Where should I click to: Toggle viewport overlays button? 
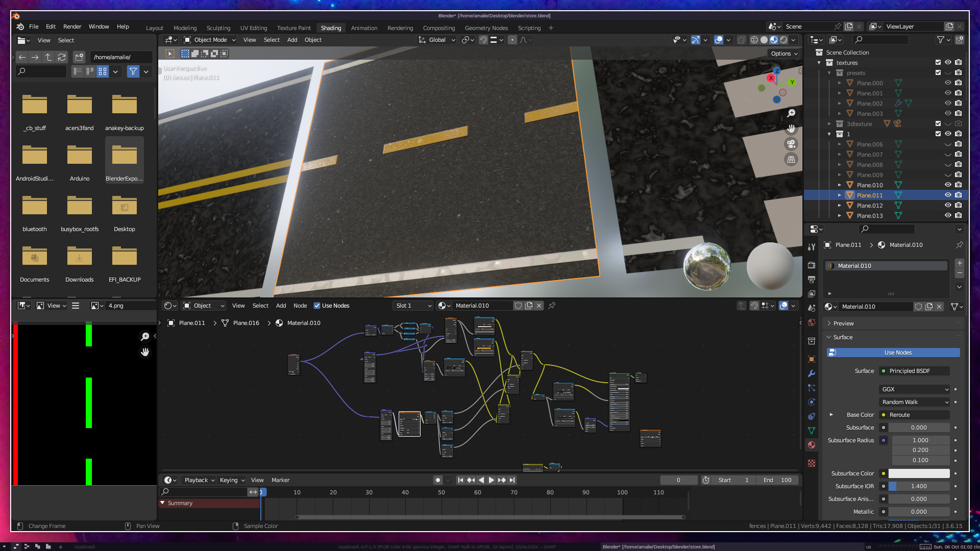719,40
